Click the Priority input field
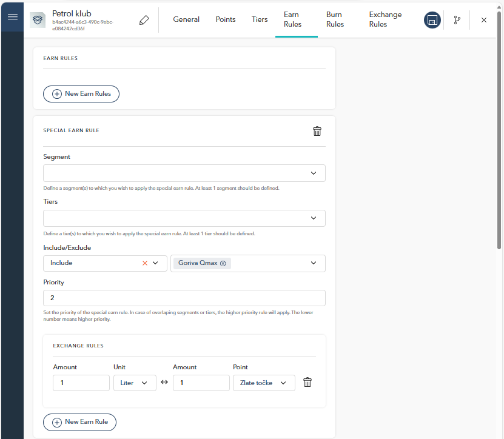Viewport: 504px width, 439px height. (184, 298)
